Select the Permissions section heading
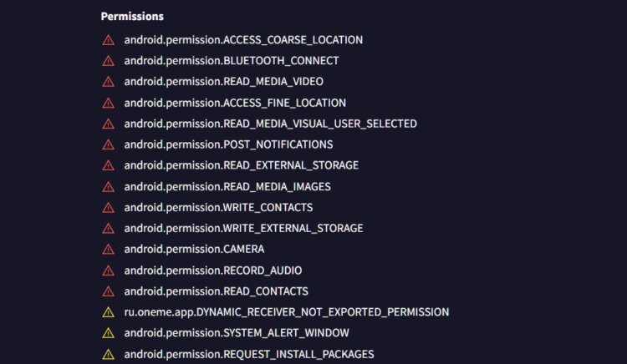627x364 pixels. click(132, 16)
